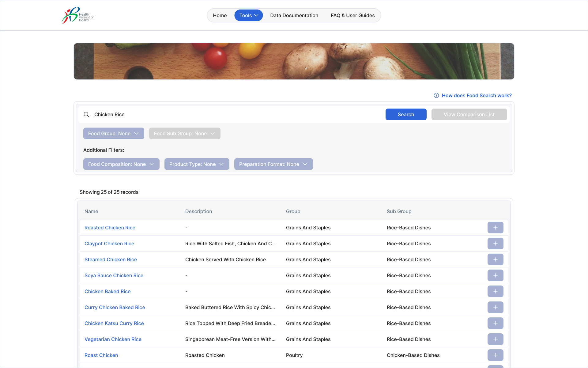This screenshot has height=368, width=588.
Task: Click the Health Promotion Board logo
Action: [78, 15]
